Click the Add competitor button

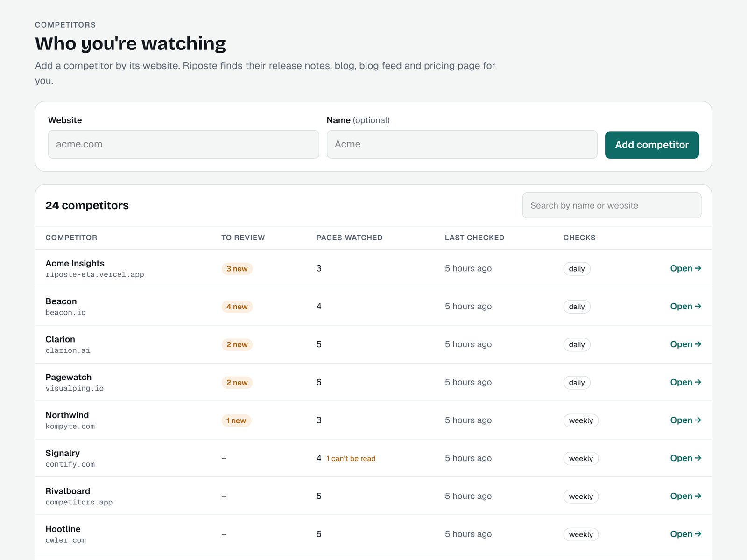pyautogui.click(x=652, y=145)
